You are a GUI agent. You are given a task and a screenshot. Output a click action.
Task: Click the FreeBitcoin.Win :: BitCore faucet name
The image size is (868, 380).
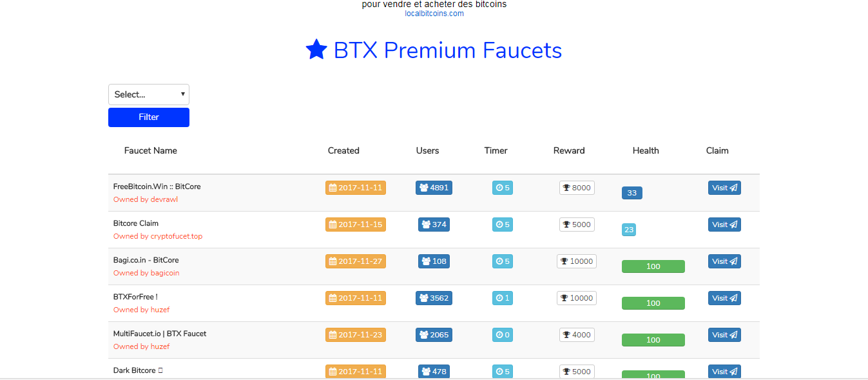click(x=157, y=186)
